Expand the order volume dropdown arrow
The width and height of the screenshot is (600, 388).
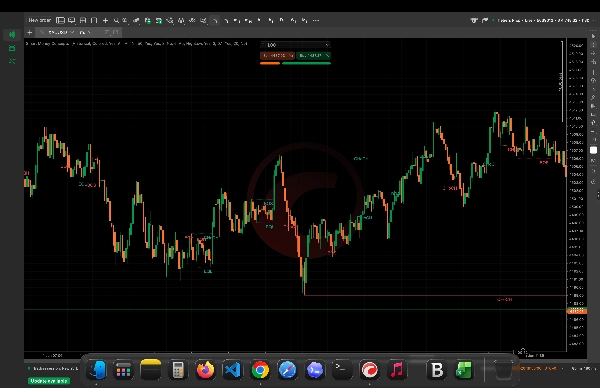point(327,45)
